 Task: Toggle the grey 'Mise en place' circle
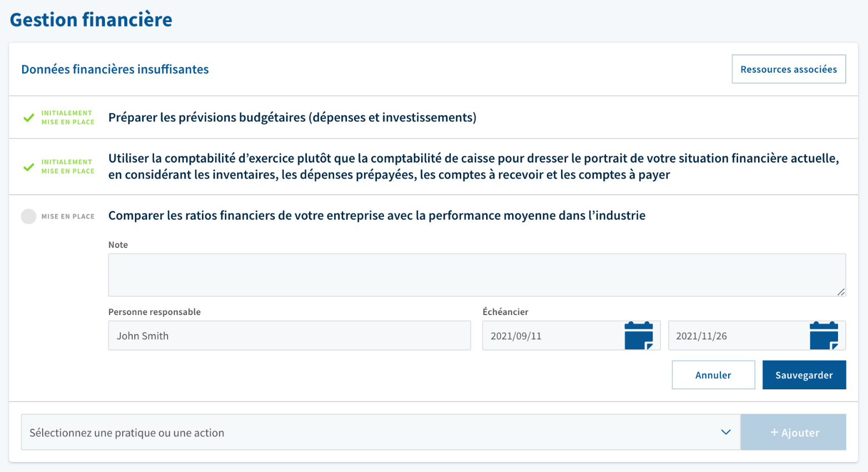click(29, 216)
